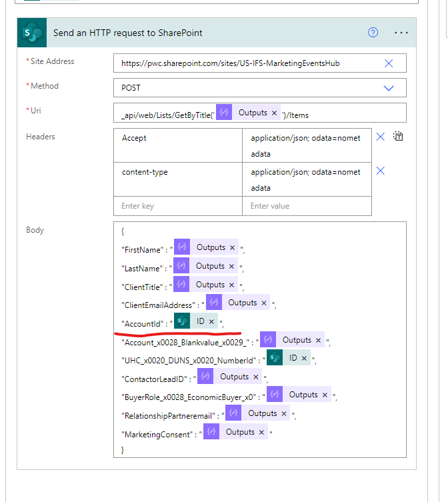Click the "ContactorLeadID" key text in Body
448x502 pixels.
tap(154, 379)
